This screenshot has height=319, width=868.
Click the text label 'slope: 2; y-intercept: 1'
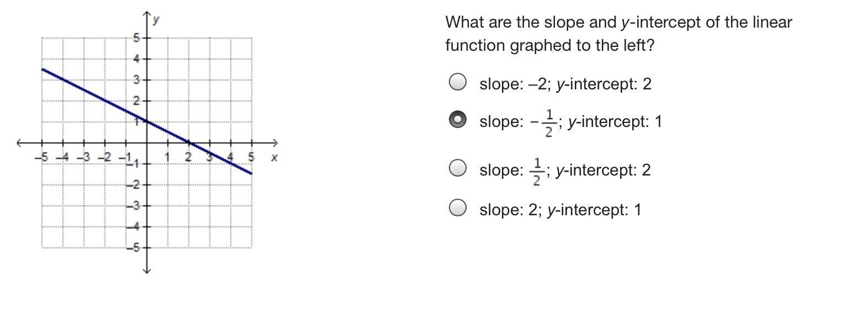tap(560, 210)
